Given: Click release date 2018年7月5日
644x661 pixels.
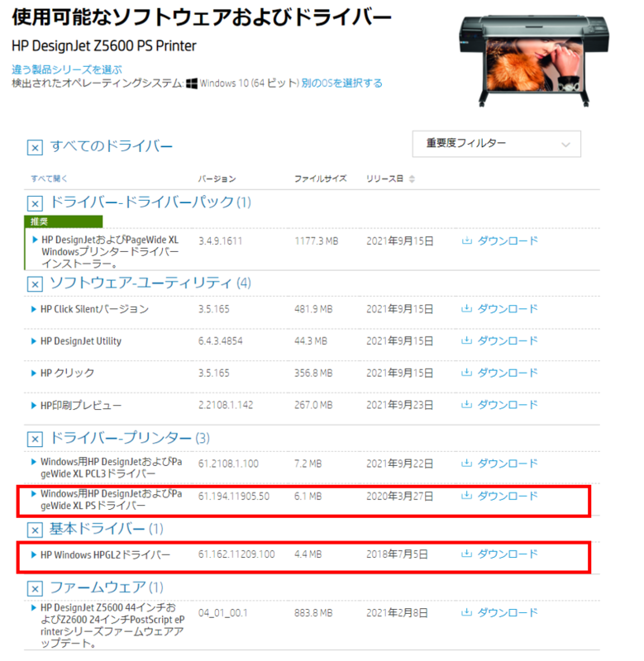Looking at the screenshot, I should point(397,554).
